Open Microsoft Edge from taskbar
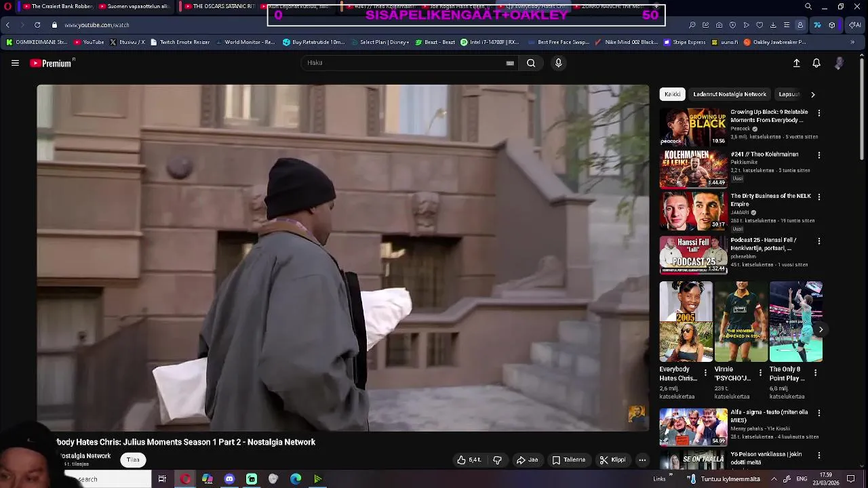The height and width of the screenshot is (488, 868). coord(296,479)
